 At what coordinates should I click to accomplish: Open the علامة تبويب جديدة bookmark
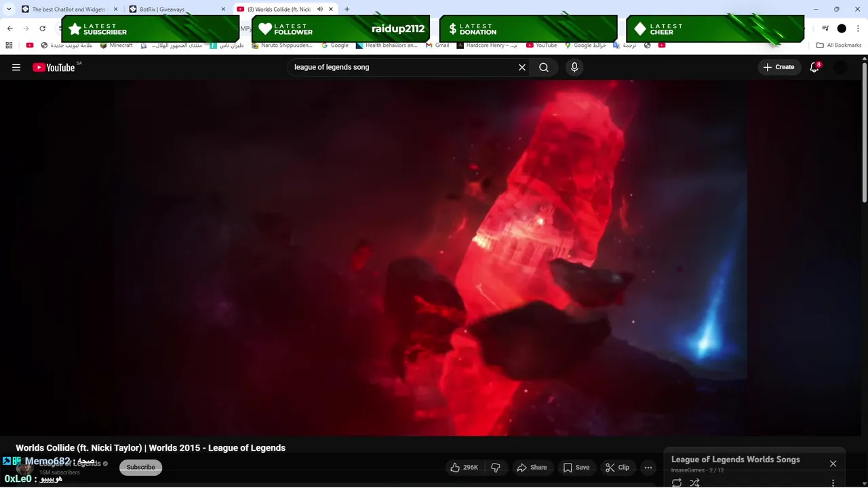pos(66,45)
